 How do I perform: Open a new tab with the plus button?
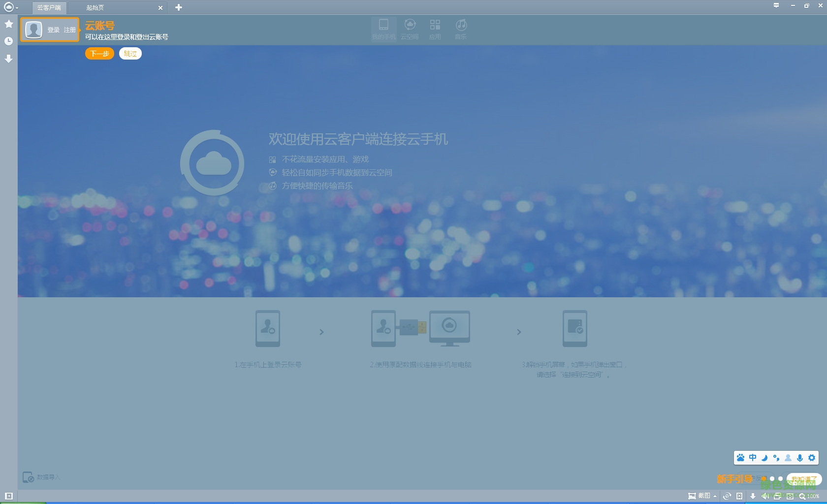click(178, 7)
